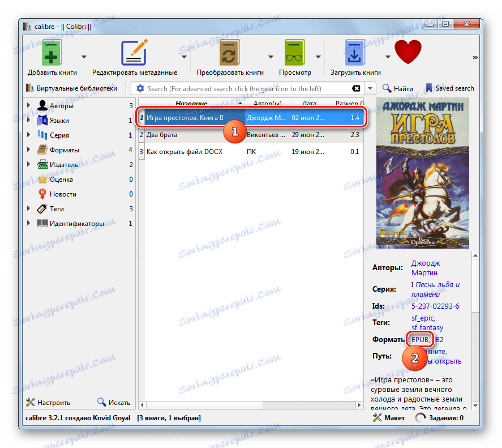Click the book list scroll-left arrow
This screenshot has width=502, height=448.
coord(142,405)
